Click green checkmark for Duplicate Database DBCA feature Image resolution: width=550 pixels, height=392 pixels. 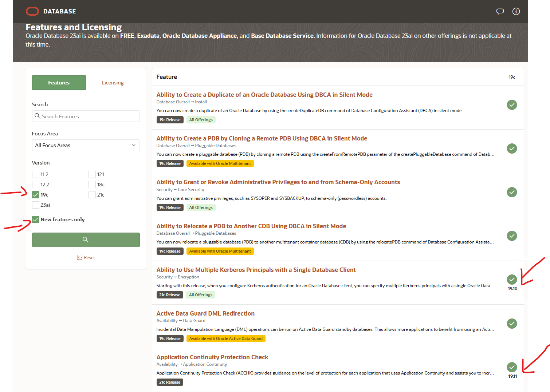[512, 105]
